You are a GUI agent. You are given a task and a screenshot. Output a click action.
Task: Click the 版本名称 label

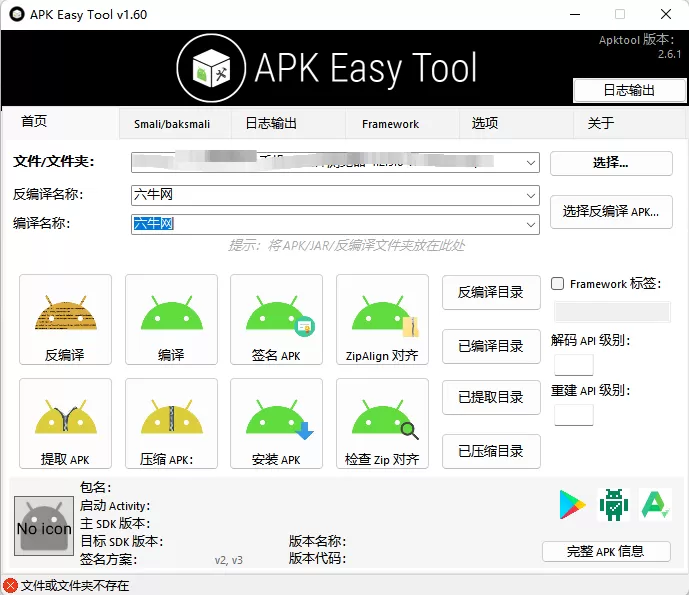click(x=317, y=541)
